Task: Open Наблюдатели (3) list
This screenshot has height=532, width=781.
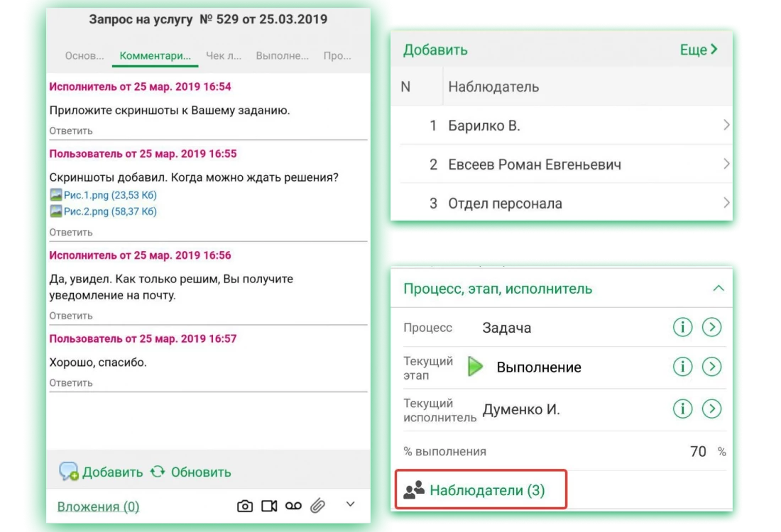Action: (x=487, y=490)
